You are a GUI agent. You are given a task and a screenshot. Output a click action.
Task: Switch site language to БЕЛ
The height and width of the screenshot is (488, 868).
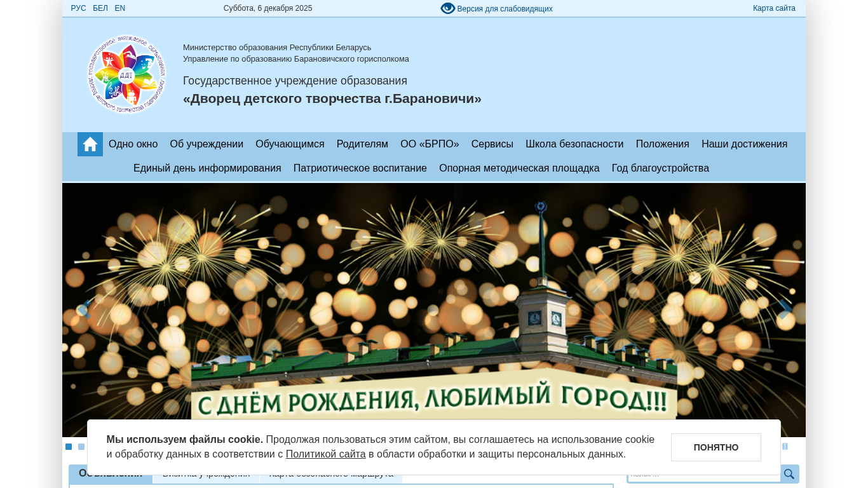(x=100, y=8)
